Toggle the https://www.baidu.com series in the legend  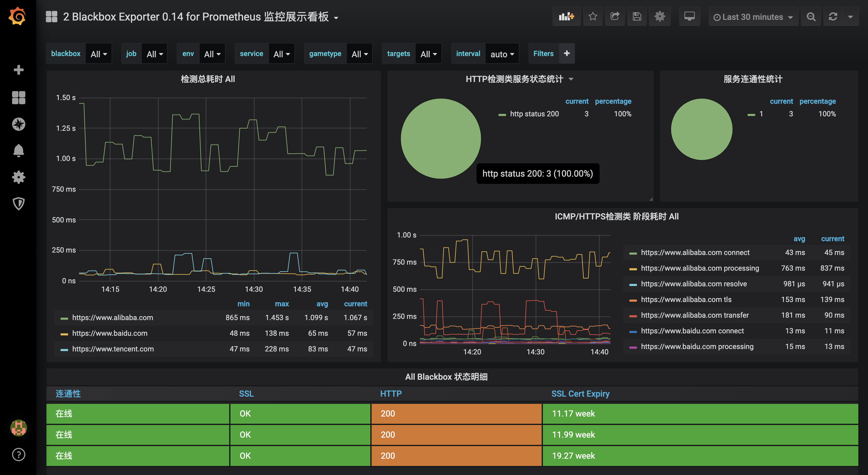[110, 333]
